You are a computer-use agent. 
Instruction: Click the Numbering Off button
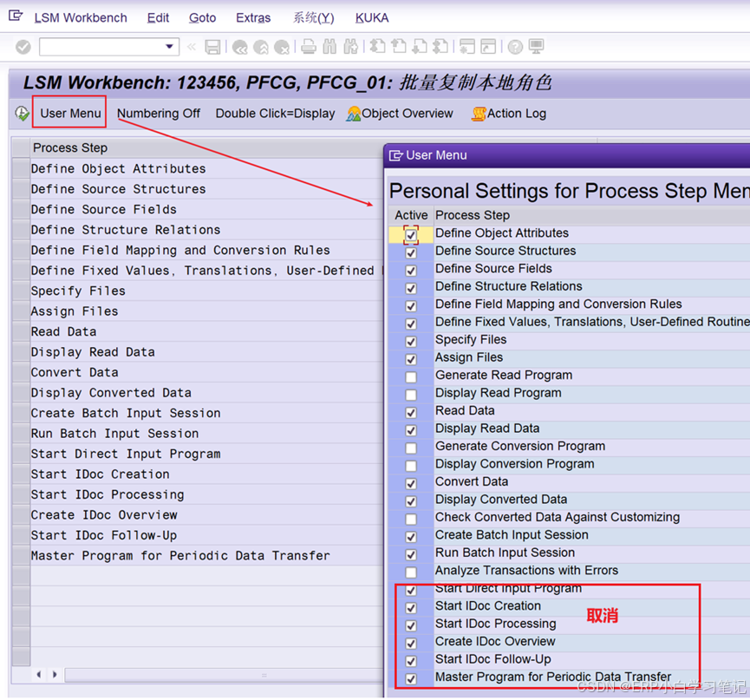159,114
